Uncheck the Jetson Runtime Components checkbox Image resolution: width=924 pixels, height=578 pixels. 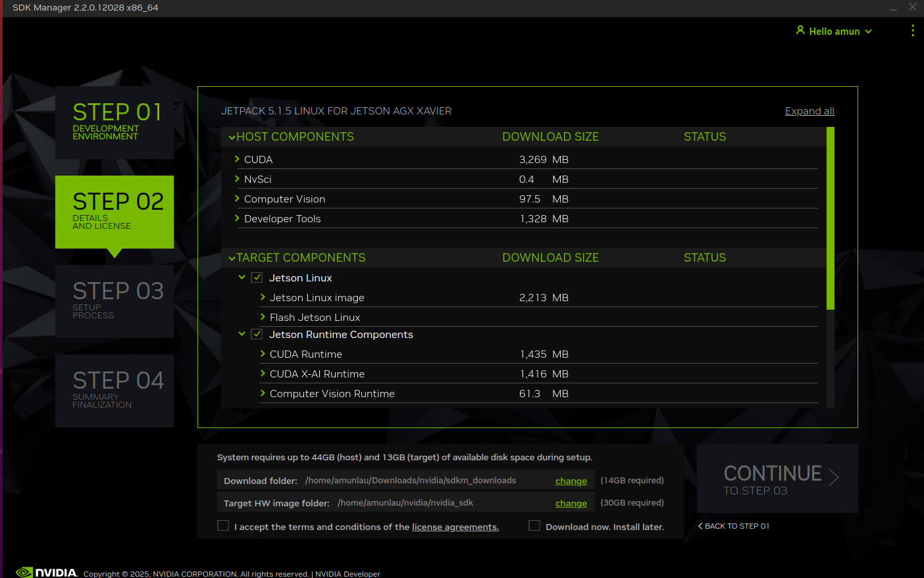(257, 334)
